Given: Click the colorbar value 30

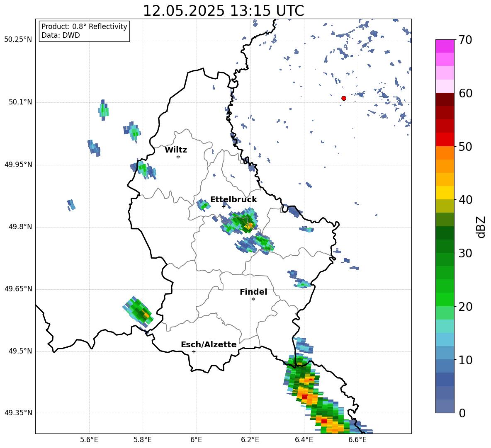Looking at the screenshot, I should 465,253.
